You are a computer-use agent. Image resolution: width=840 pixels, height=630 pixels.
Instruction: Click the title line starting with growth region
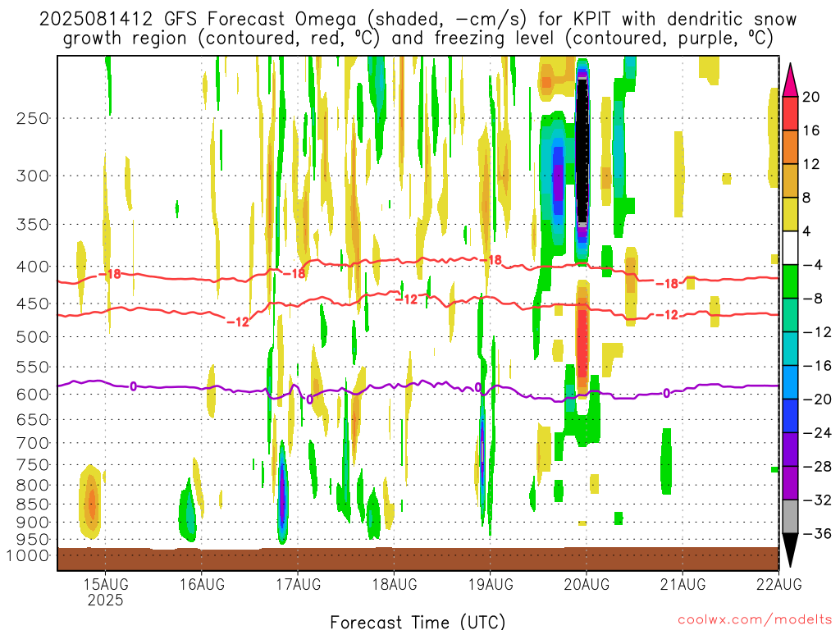click(418, 39)
